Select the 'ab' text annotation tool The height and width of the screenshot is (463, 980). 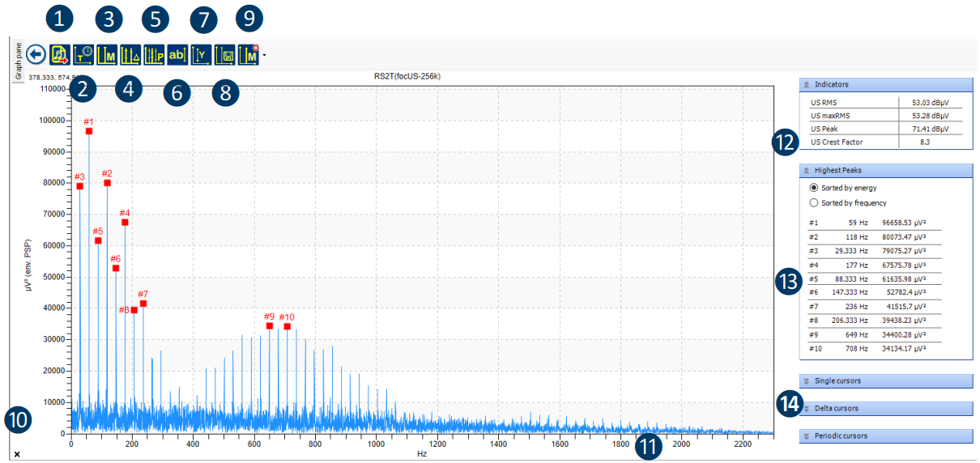pos(177,54)
